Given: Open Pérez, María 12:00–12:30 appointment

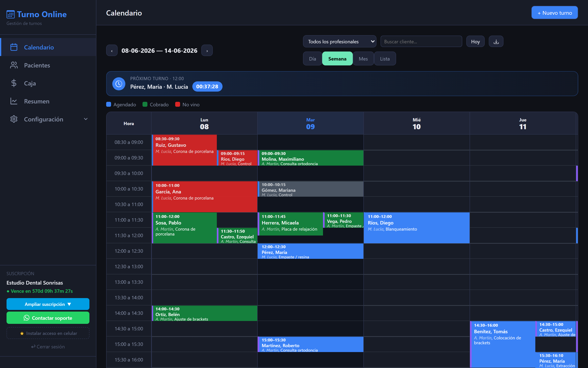Looking at the screenshot, I should (x=311, y=251).
